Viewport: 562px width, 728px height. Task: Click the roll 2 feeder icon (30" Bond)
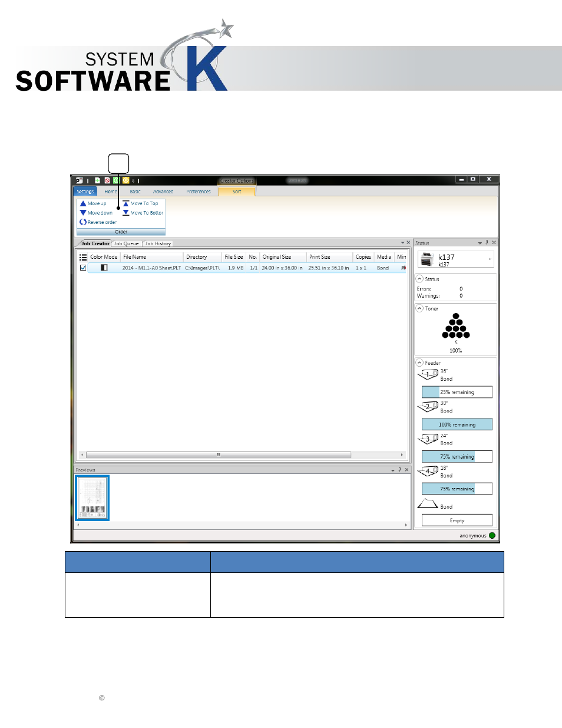[428, 406]
